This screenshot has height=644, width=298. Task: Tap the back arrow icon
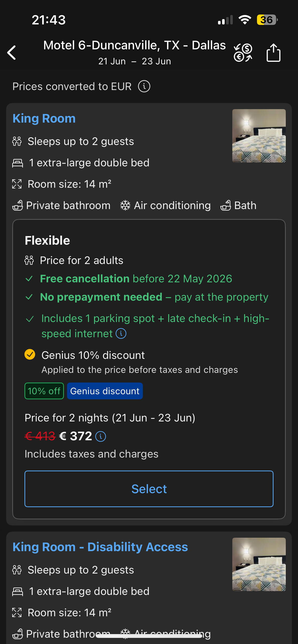12,53
